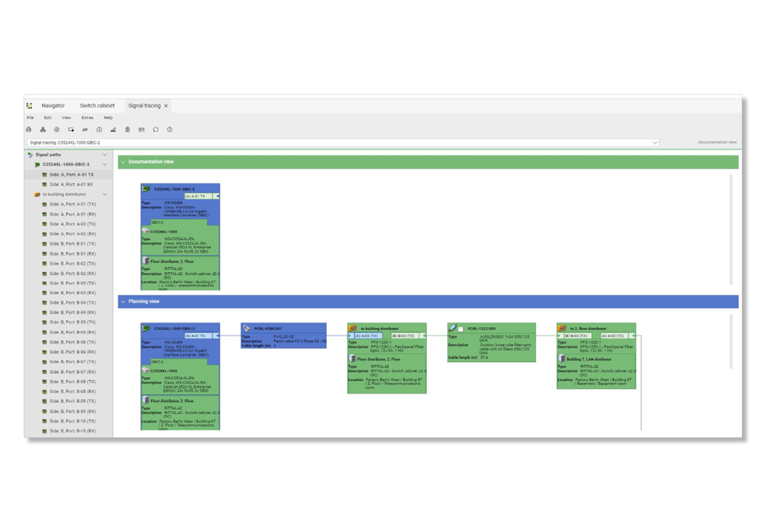Collapse the Planning view section

tap(123, 301)
